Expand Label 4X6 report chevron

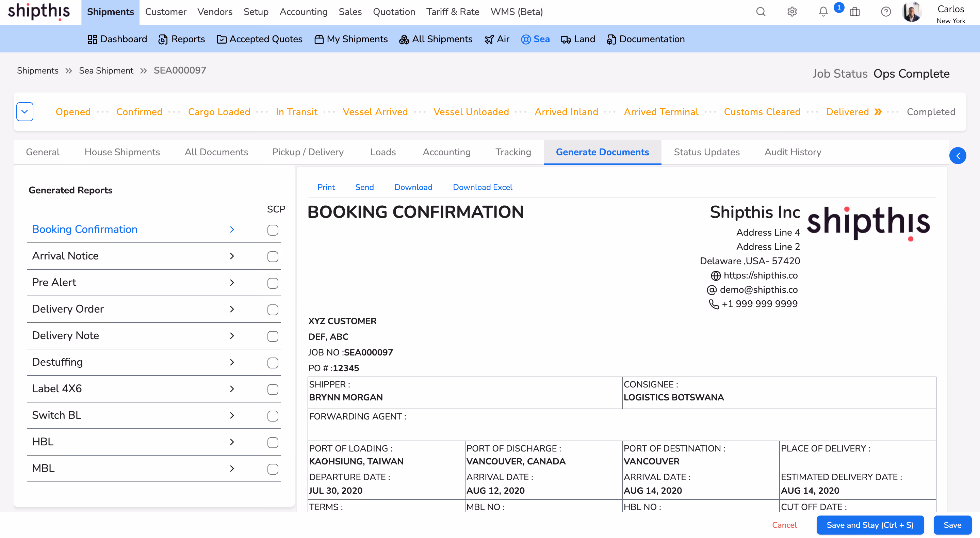pos(232,389)
